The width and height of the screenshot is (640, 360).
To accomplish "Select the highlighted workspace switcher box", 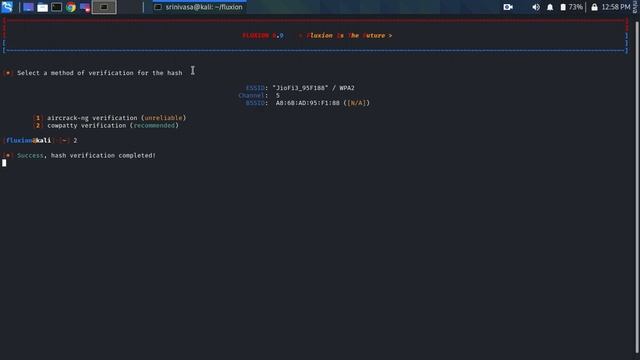I will coord(104,7).
